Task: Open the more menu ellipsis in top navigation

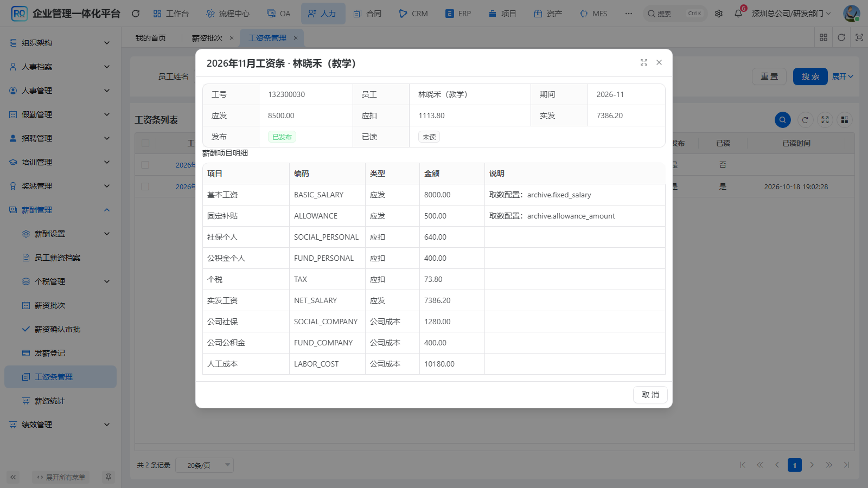Action: [629, 14]
